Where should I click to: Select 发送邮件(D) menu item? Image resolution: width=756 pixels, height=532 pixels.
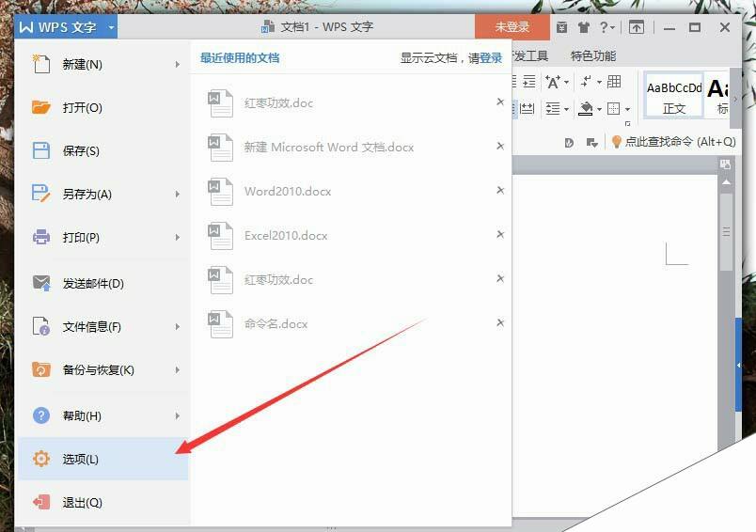click(102, 283)
